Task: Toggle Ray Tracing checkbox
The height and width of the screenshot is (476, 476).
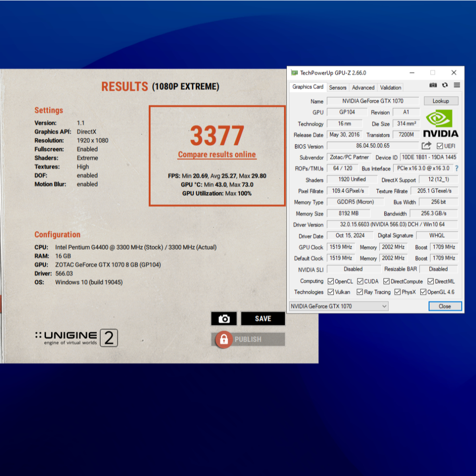Action: point(360,292)
